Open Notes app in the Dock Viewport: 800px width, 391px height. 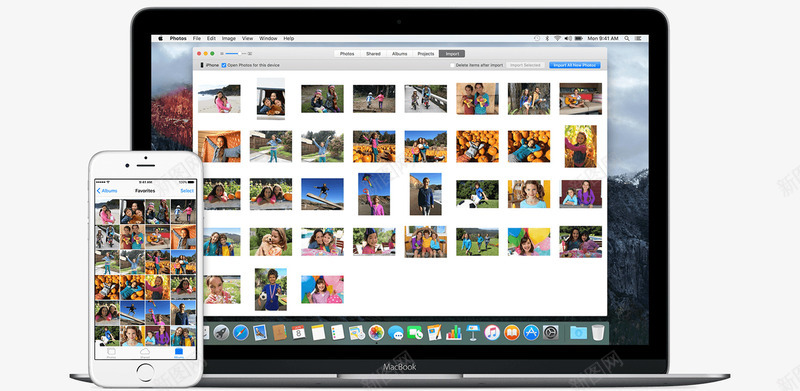click(x=318, y=332)
